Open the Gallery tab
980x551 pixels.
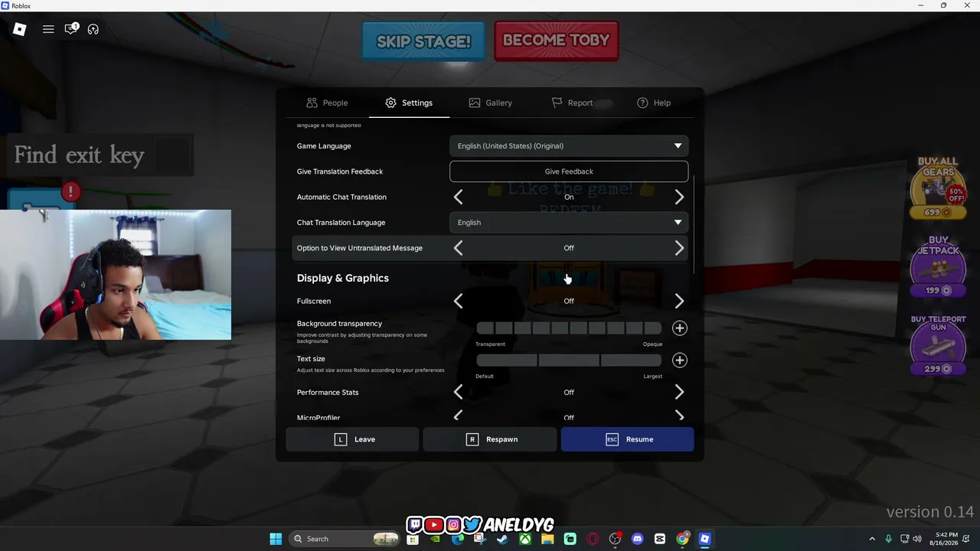tap(491, 103)
